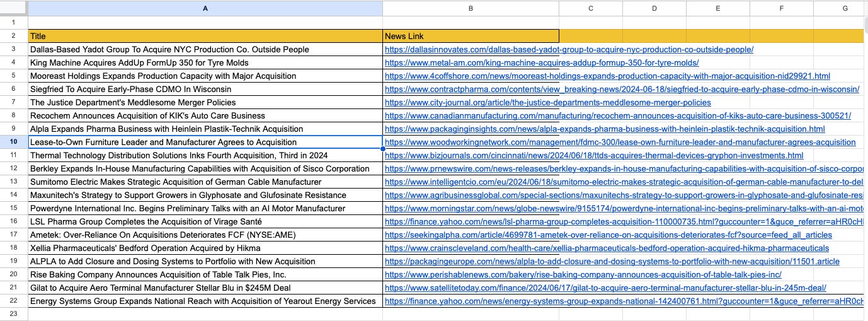Select column E header
868x321 pixels.
[718, 8]
